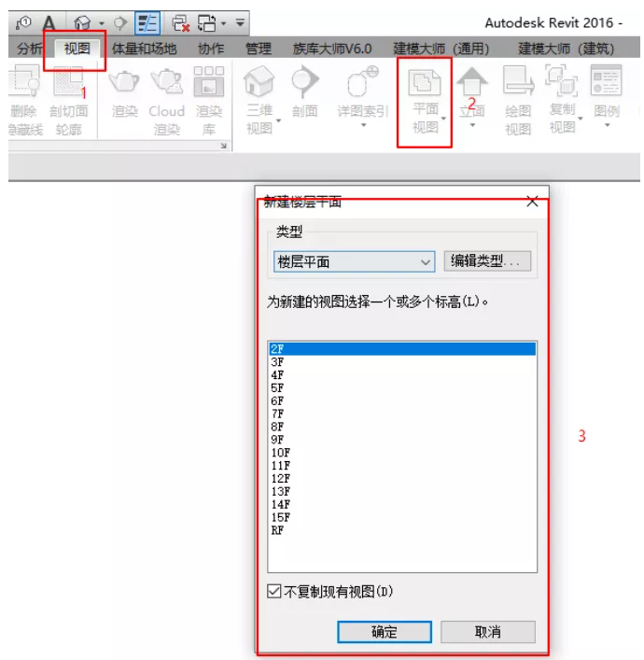
Task: Open the 族库大师V6.0 tab
Action: click(x=332, y=49)
